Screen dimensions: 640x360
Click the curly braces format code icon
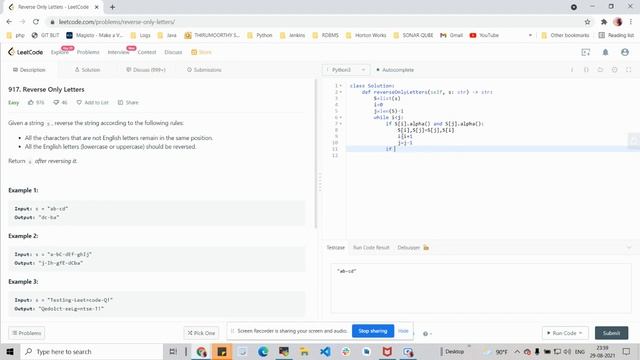[586, 70]
